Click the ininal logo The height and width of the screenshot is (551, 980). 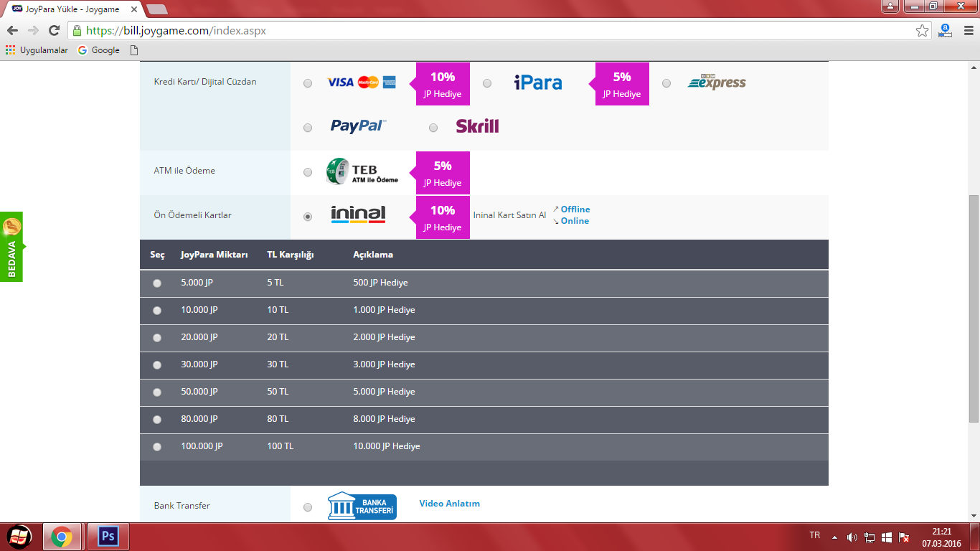(358, 215)
